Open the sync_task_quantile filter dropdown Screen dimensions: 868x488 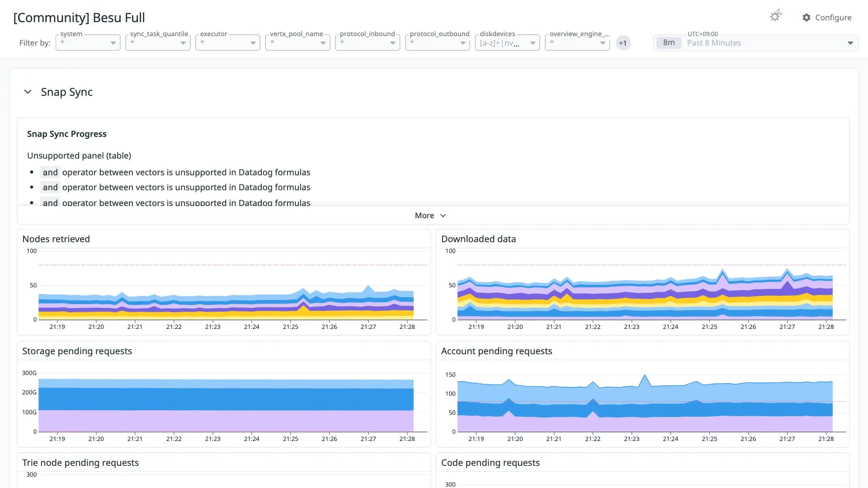[x=158, y=42]
